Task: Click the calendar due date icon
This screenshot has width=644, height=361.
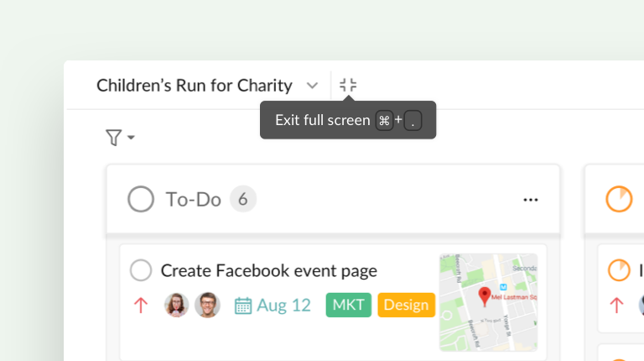Action: 242,306
